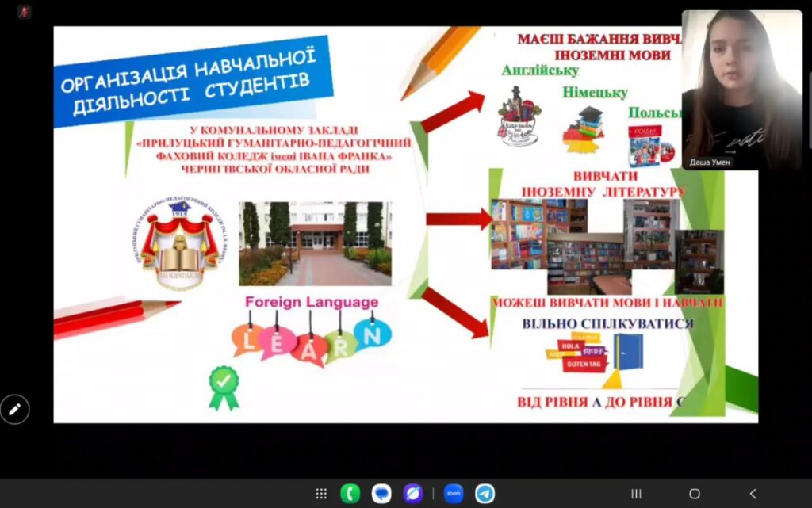Tap the participant name label on video
The image size is (812, 508).
pos(711,162)
